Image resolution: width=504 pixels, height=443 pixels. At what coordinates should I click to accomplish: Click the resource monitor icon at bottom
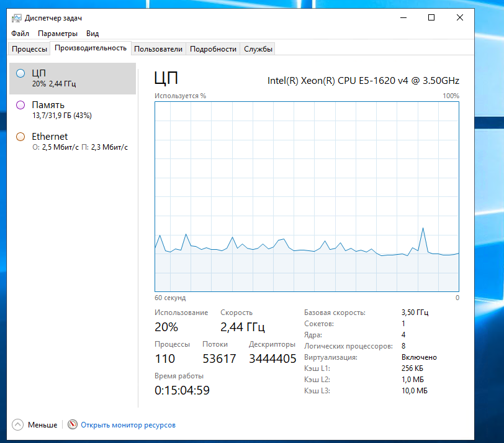[73, 425]
